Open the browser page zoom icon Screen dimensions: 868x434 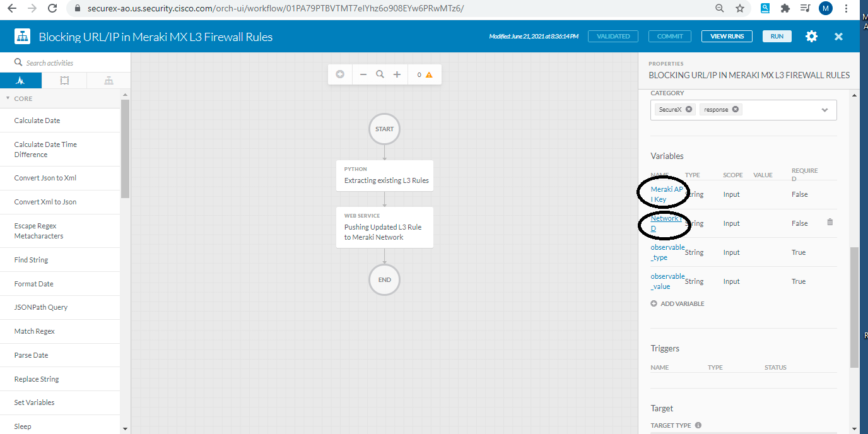pos(720,8)
